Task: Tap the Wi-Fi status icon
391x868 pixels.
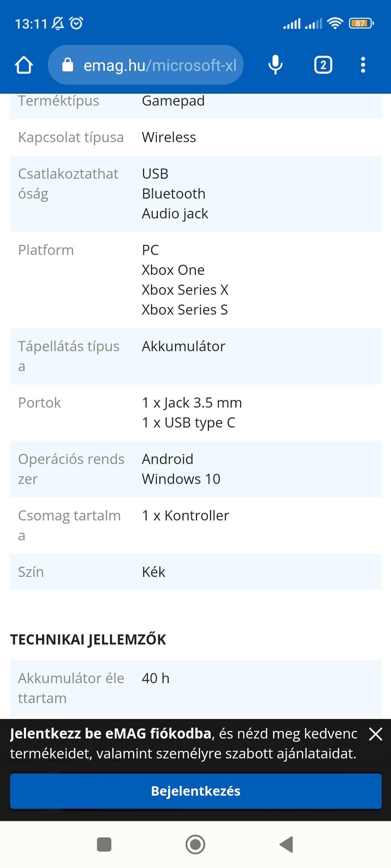Action: point(335,23)
